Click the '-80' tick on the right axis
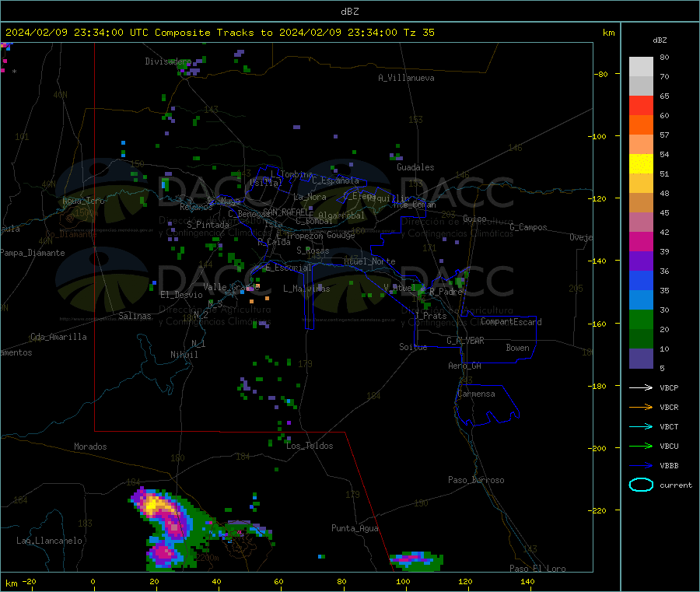Image resolution: width=700 pixels, height=592 pixels. pyautogui.click(x=601, y=74)
